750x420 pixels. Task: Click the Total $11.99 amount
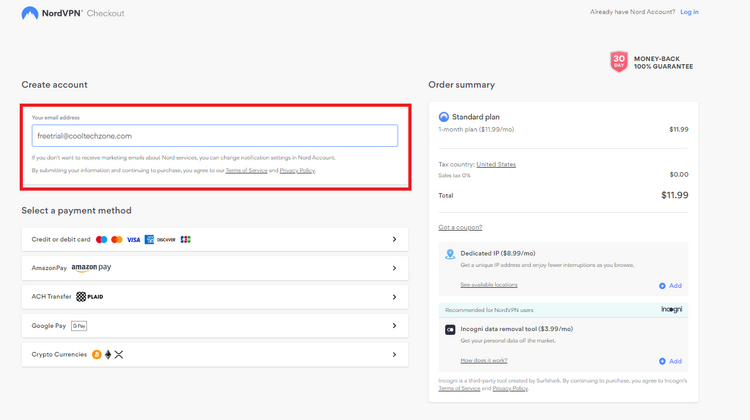pos(674,195)
